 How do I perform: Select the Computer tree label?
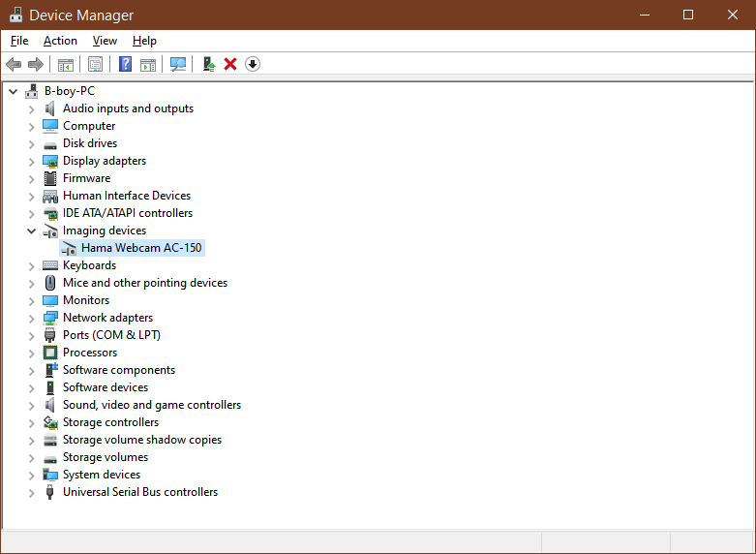tap(89, 126)
